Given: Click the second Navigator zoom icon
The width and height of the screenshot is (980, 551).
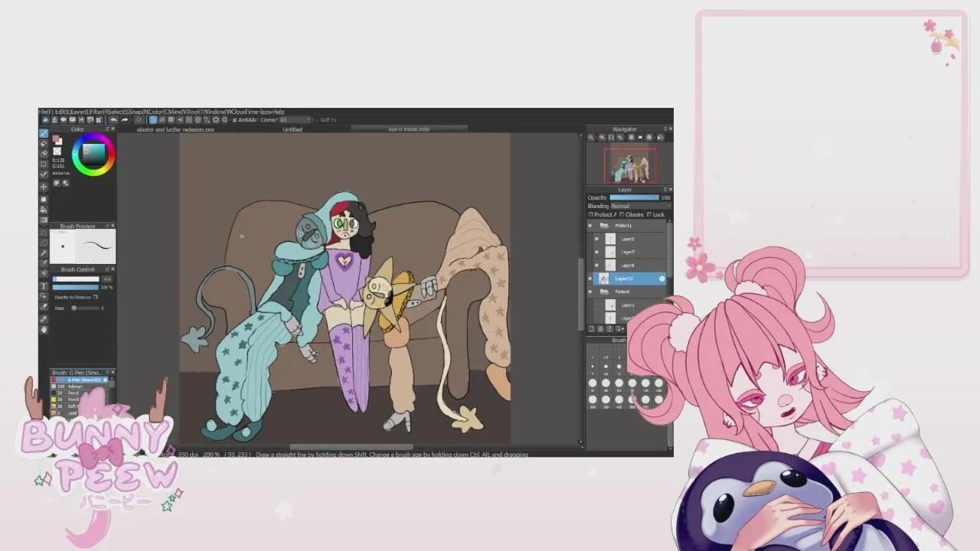Looking at the screenshot, I should pyautogui.click(x=602, y=138).
